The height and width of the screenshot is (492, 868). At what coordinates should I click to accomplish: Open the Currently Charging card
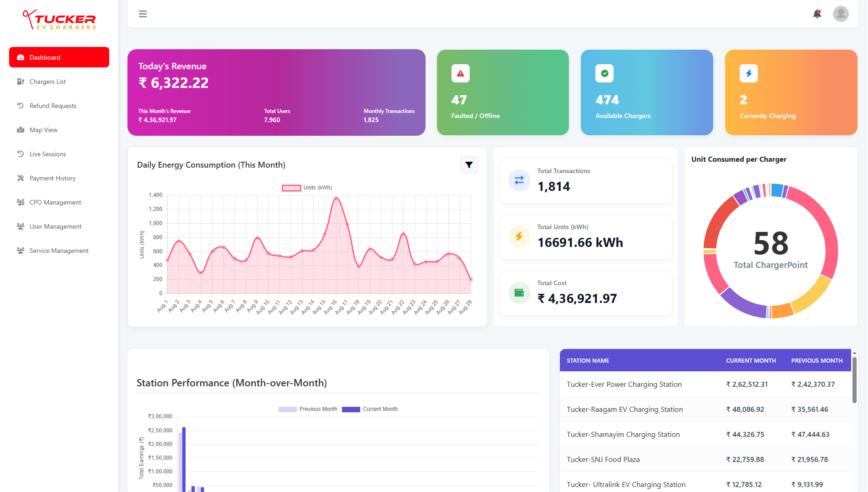coord(791,92)
